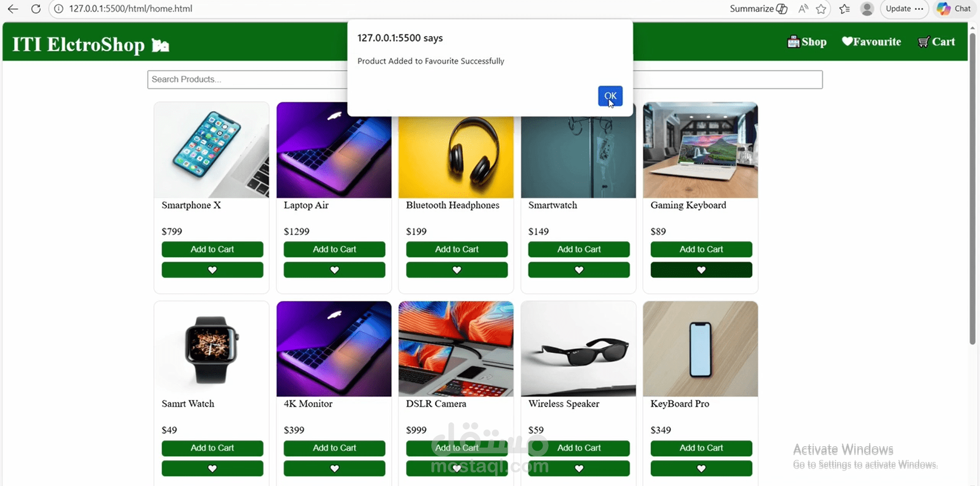
Task: Add Smartphone X to cart
Action: [x=212, y=249]
